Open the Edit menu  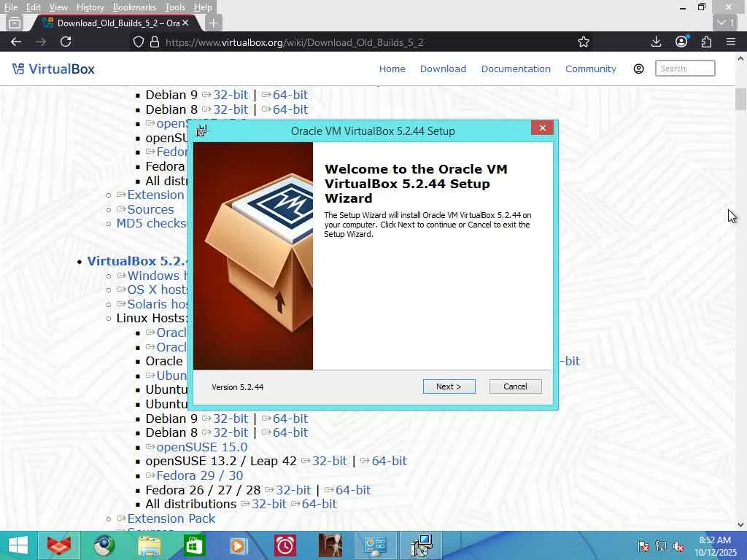pos(33,7)
